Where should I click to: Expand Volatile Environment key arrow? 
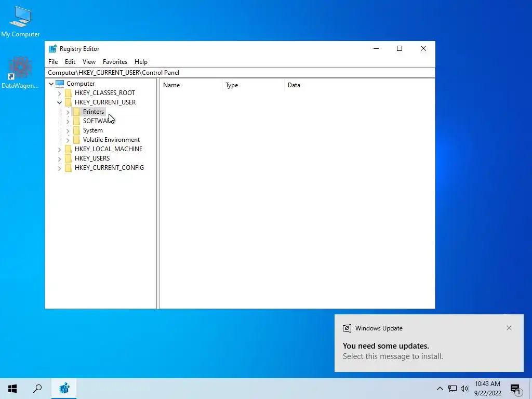[68, 140]
